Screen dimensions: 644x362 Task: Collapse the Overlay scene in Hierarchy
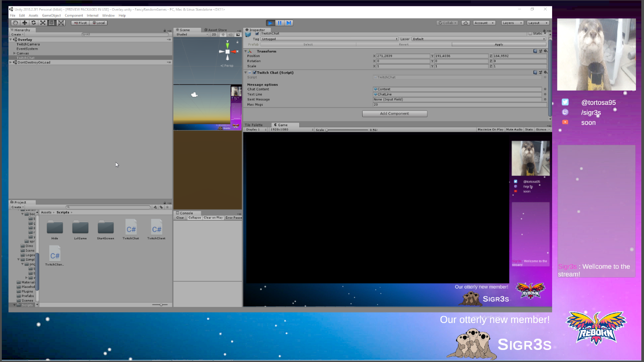(x=11, y=40)
